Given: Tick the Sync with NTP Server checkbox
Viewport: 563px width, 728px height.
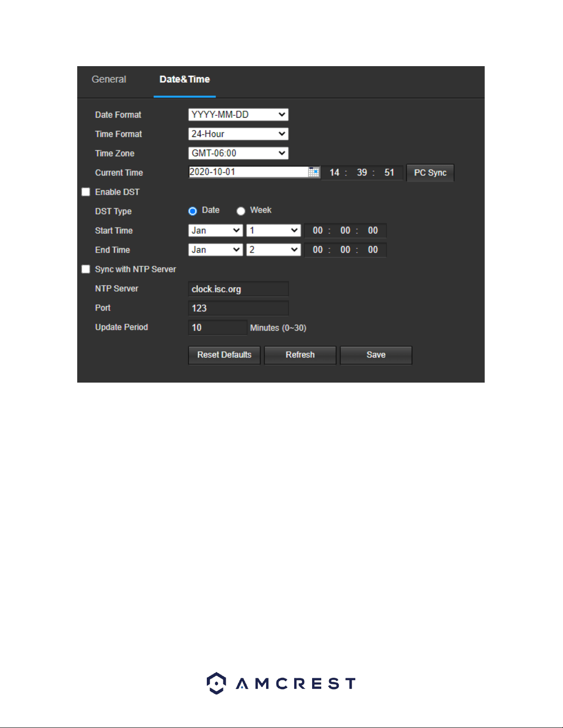Looking at the screenshot, I should pos(86,269).
